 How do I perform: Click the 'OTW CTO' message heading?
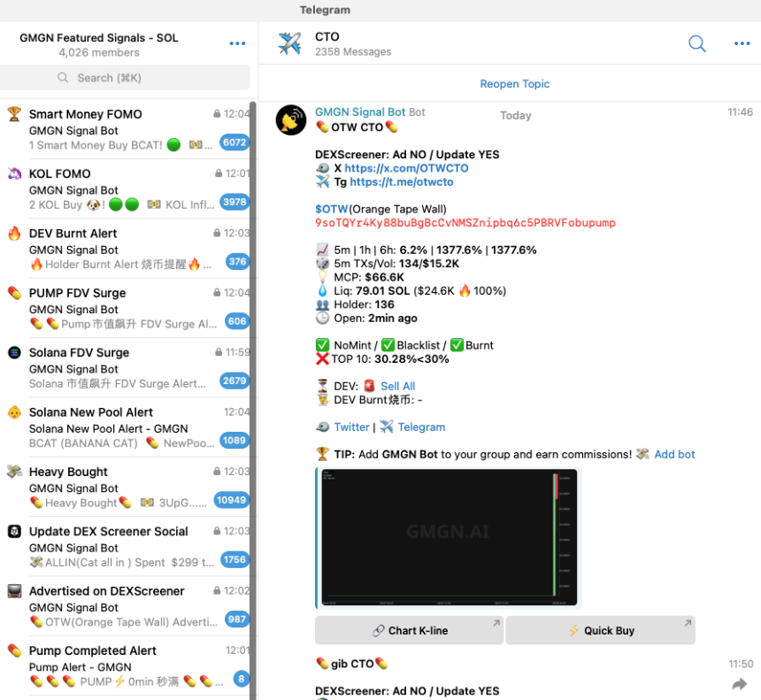coord(357,127)
